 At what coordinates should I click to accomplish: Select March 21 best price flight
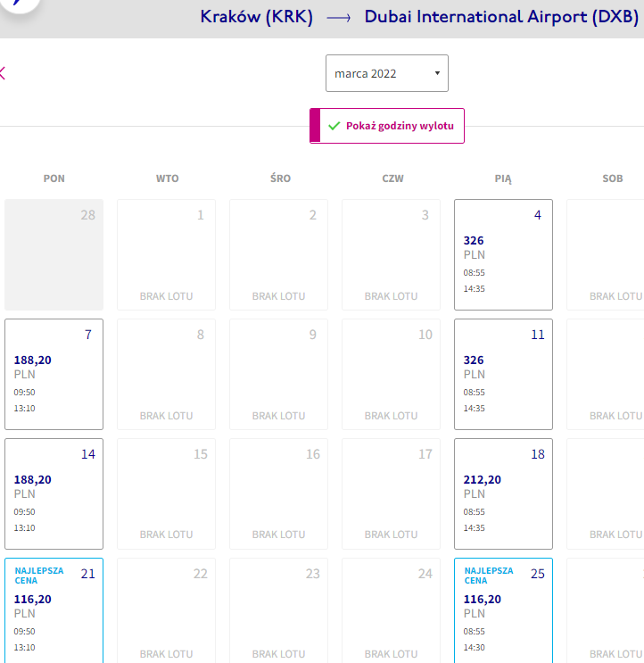click(54, 610)
